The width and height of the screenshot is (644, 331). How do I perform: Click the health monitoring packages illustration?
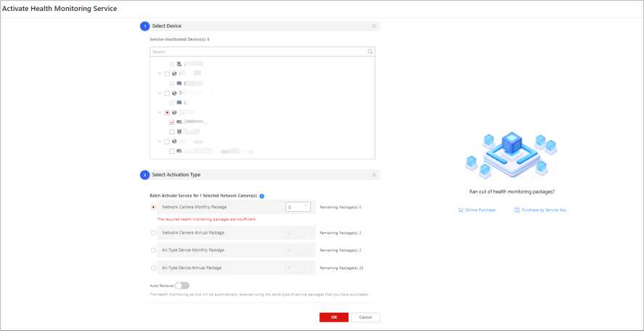coord(505,155)
